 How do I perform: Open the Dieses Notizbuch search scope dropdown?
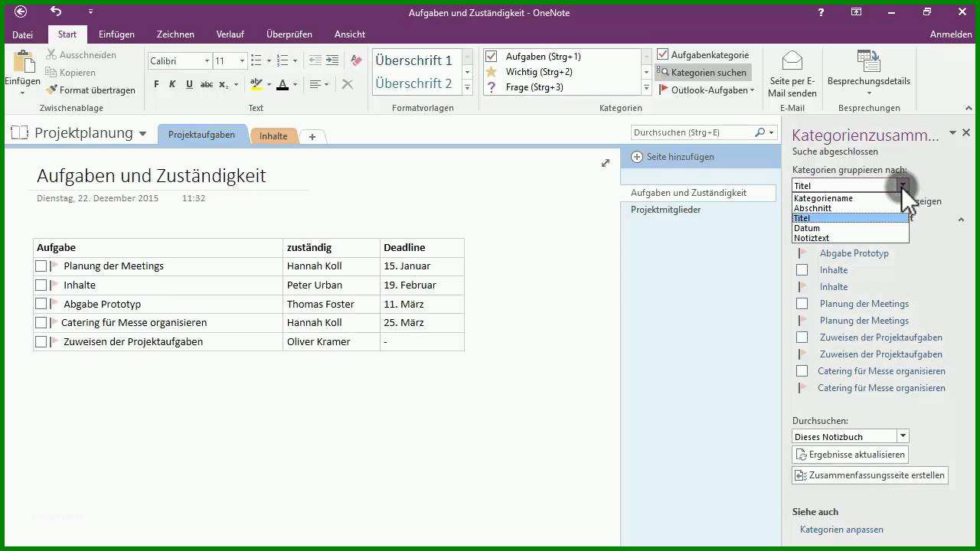click(903, 436)
